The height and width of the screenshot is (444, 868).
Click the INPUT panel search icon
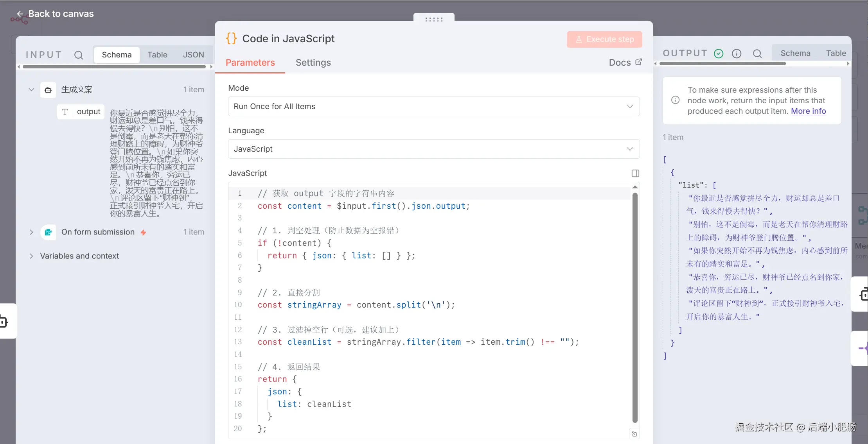[x=79, y=55]
